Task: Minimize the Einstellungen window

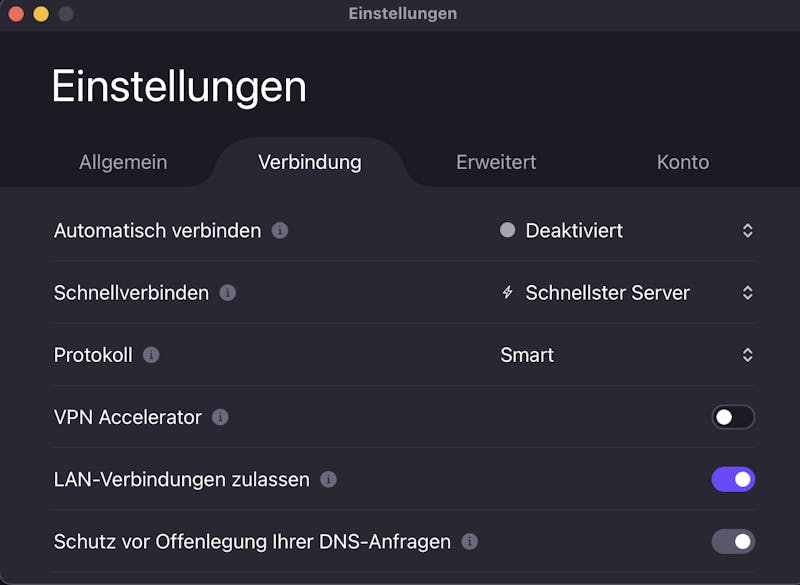Action: point(41,14)
